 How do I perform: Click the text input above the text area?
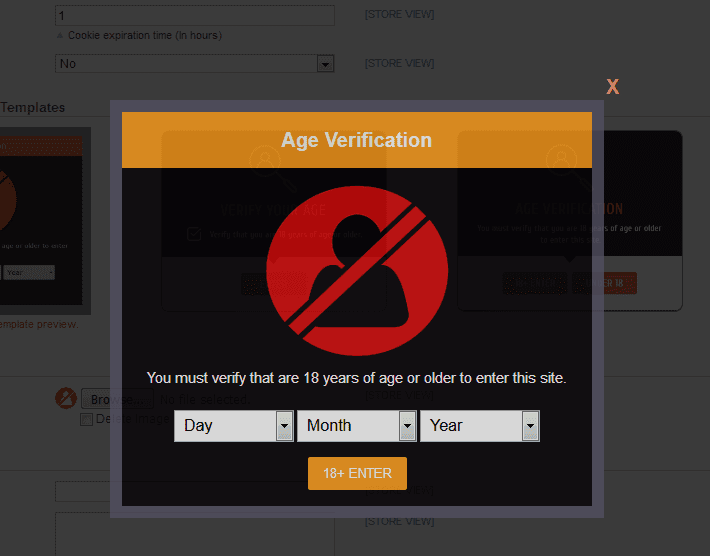tap(85, 492)
